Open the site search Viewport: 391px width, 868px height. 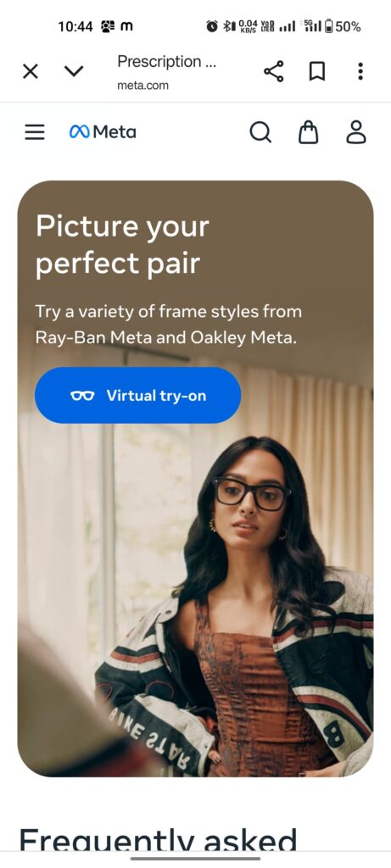260,132
